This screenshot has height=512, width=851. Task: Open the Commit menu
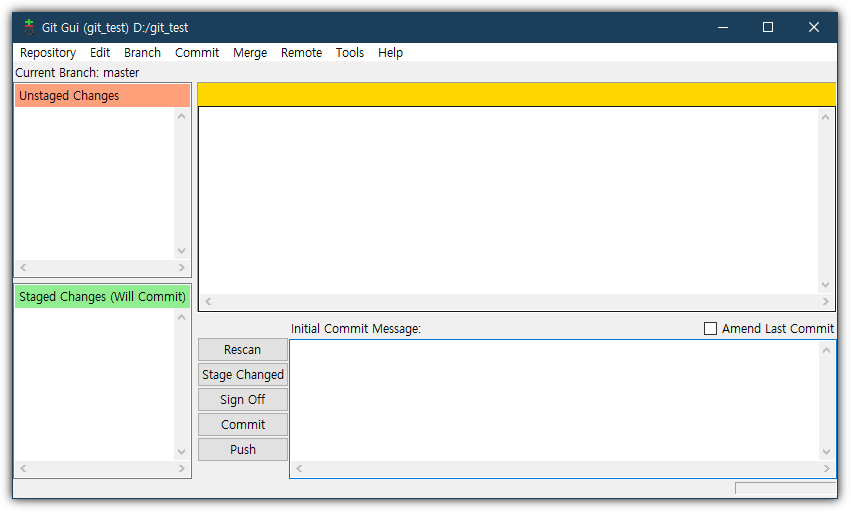(x=196, y=53)
